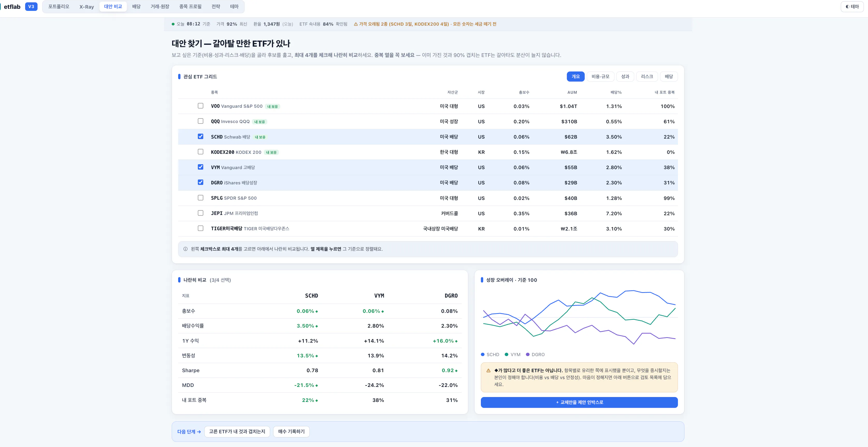Click the 성장 오버레이 chart area

coord(579,317)
